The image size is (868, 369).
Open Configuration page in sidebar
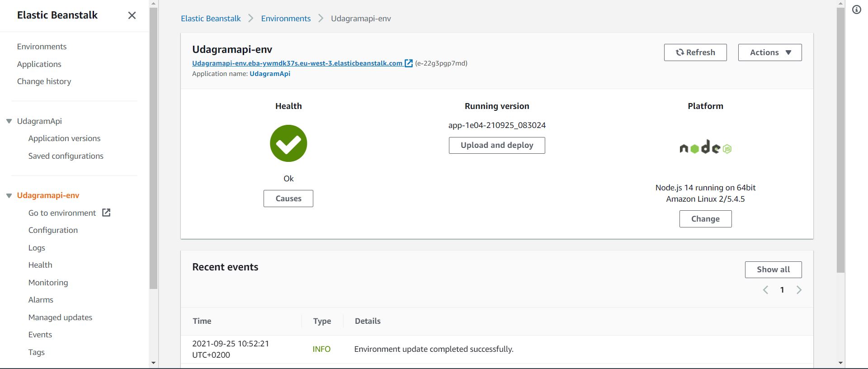[x=53, y=230]
